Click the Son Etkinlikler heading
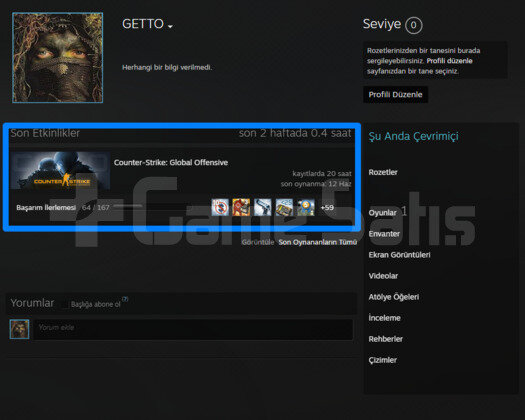 pos(45,133)
